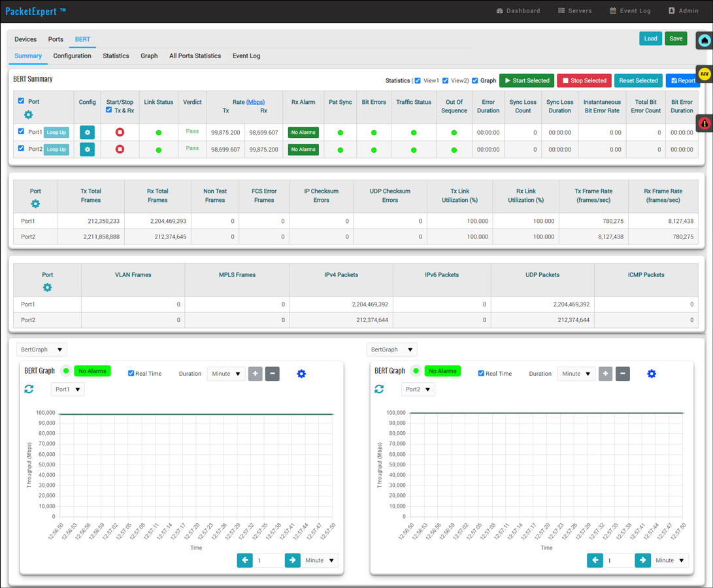Click the blue home side icon
The height and width of the screenshot is (588, 713).
[705, 41]
